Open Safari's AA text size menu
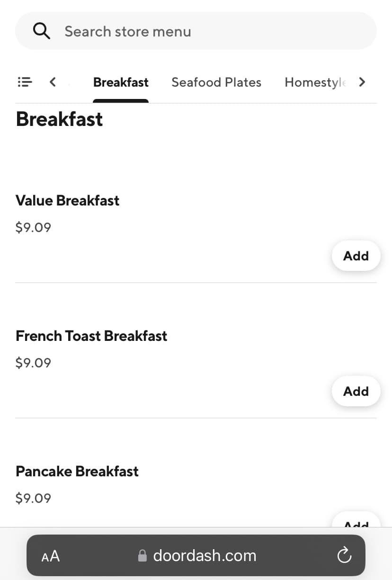The image size is (392, 580). [x=51, y=556]
